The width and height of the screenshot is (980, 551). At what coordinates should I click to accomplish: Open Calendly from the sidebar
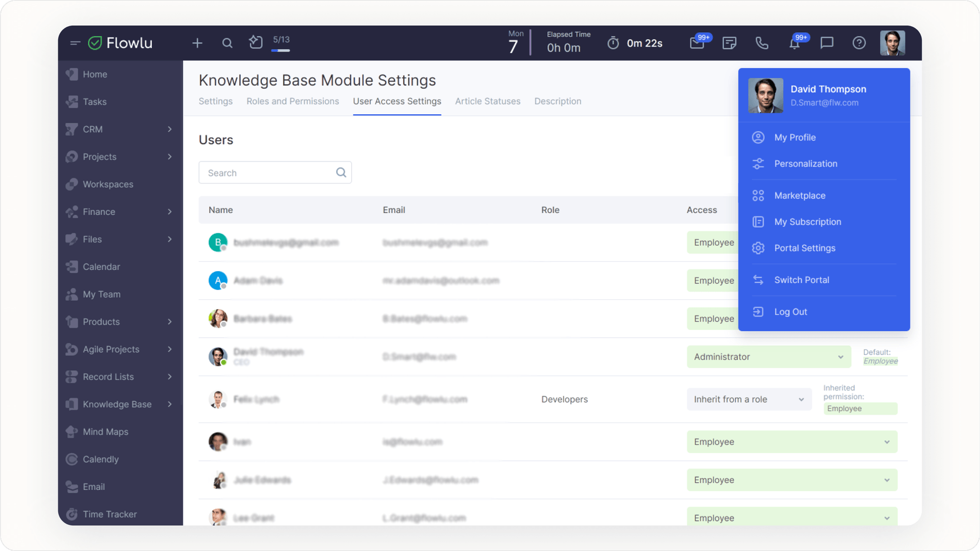(100, 459)
